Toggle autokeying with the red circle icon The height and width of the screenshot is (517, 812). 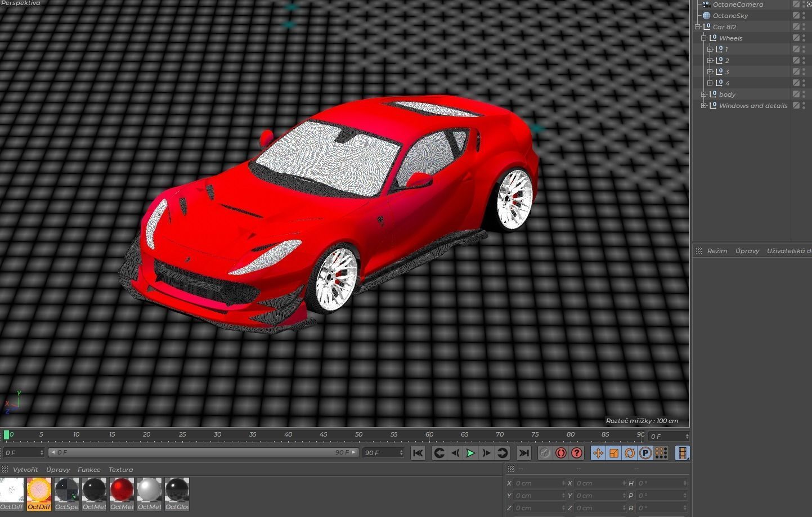(x=561, y=453)
